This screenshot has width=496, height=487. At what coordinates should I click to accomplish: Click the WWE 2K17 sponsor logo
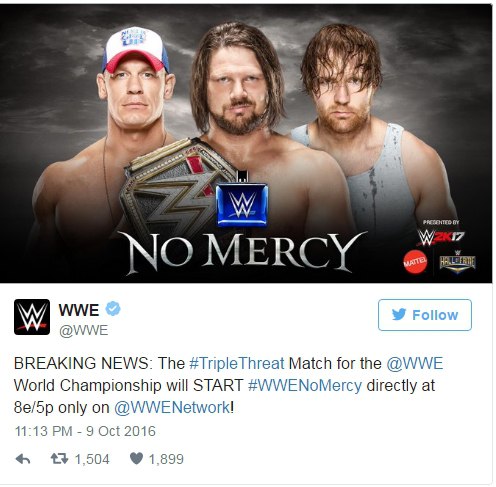point(441,237)
